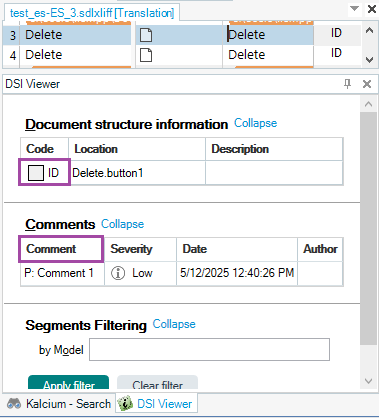
Task: Click the ID code color box
Action: pos(36,173)
